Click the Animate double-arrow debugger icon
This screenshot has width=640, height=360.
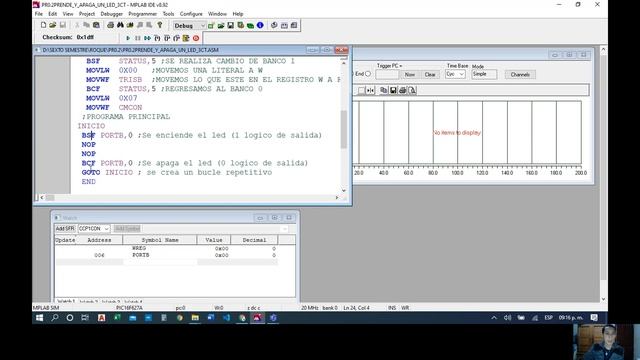pyautogui.click(x=147, y=38)
